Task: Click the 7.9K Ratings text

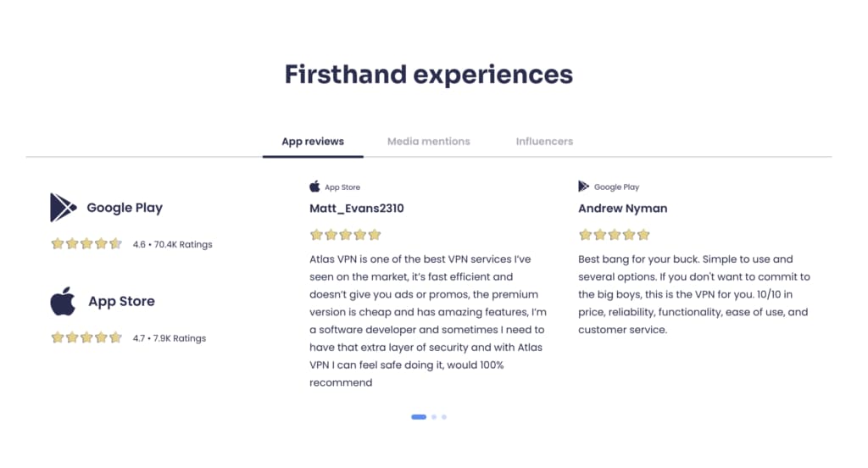Action: pyautogui.click(x=180, y=338)
